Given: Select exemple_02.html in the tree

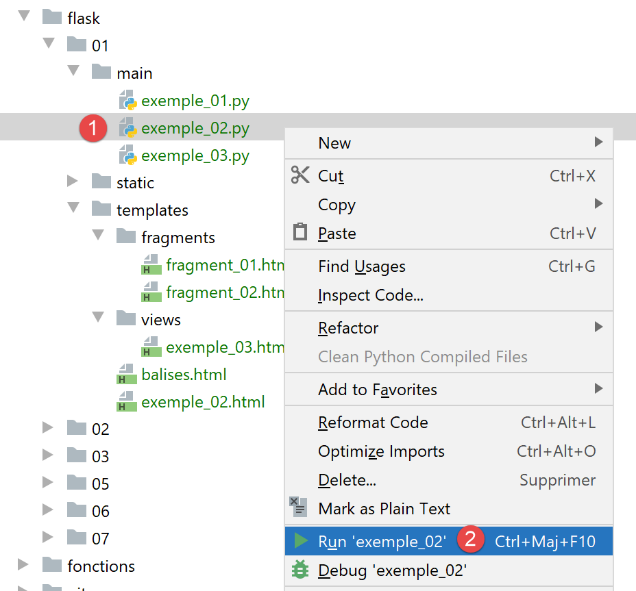Looking at the screenshot, I should (x=202, y=402).
